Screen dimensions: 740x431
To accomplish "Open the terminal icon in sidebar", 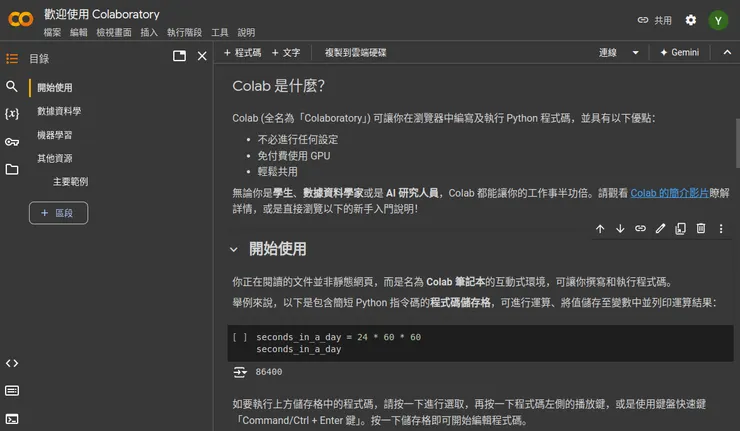I will coord(12,419).
